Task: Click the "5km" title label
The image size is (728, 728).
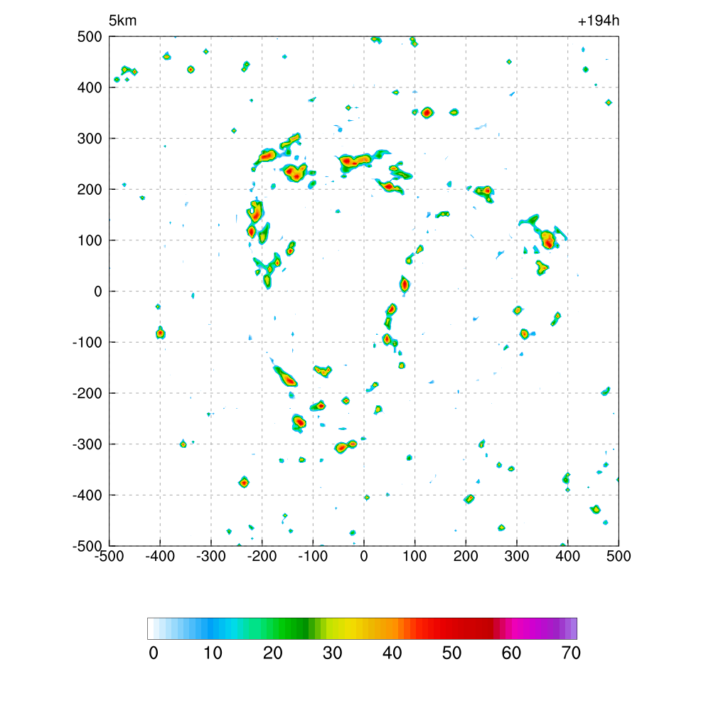Action: [x=122, y=21]
